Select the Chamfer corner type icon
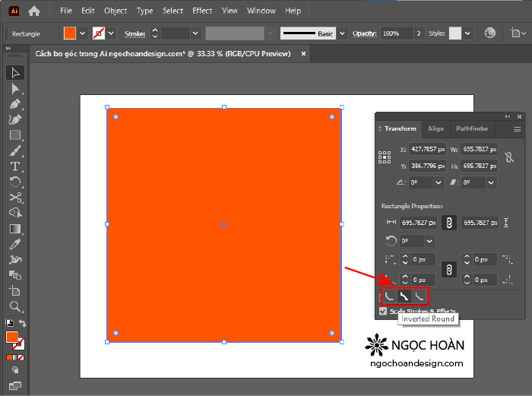 (x=420, y=296)
